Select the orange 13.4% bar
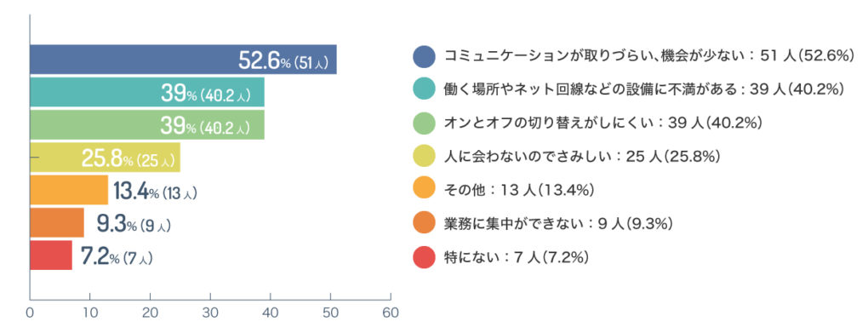This screenshot has width=868, height=333. 69,190
